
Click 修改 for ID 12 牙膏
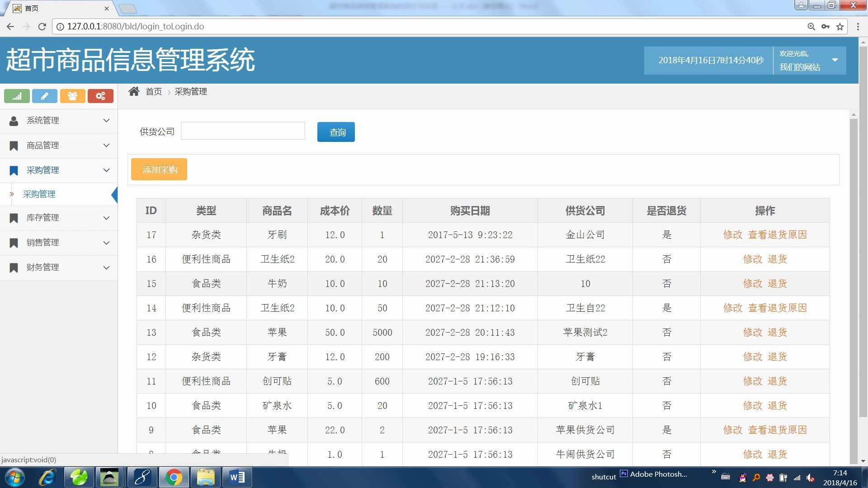click(753, 357)
